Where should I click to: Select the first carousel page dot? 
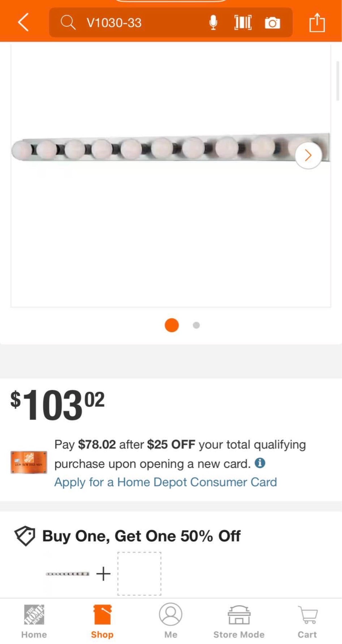tap(172, 325)
